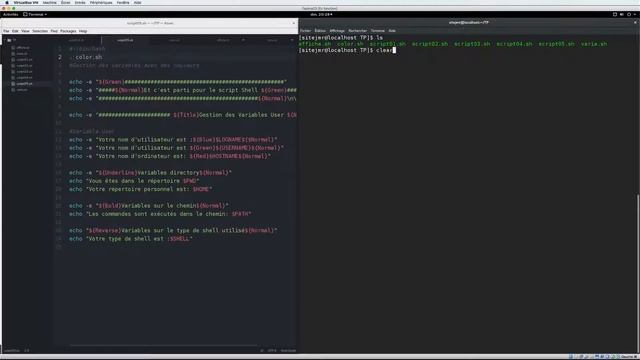Screen dimensions: 640x360
Task: Open the Aide menu in Terminal
Action: click(x=392, y=31)
